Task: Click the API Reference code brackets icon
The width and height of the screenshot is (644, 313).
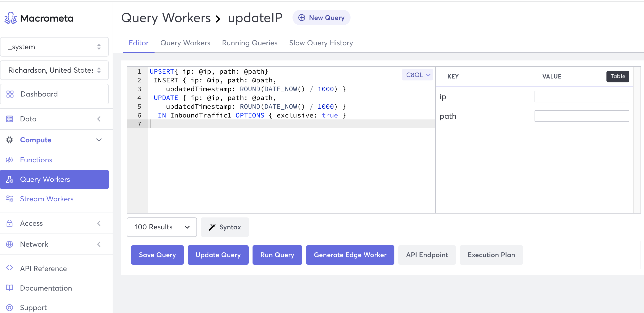Action: (x=10, y=268)
